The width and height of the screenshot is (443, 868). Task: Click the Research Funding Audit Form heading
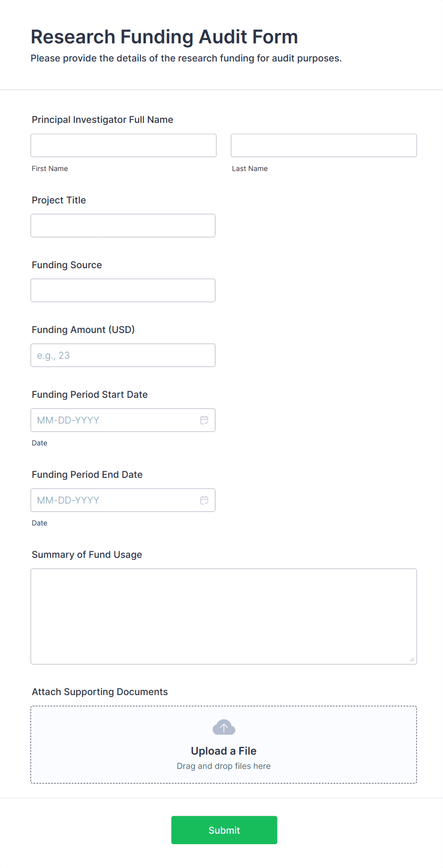164,37
